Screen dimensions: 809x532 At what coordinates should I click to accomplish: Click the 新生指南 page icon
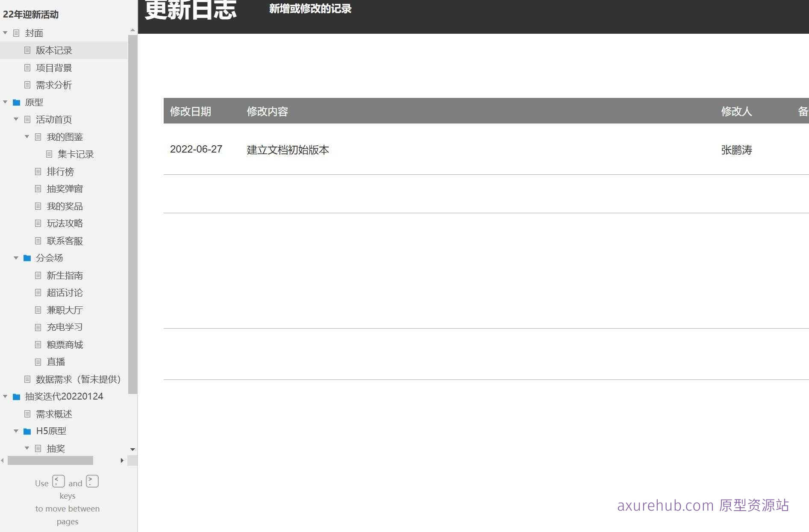tap(38, 275)
